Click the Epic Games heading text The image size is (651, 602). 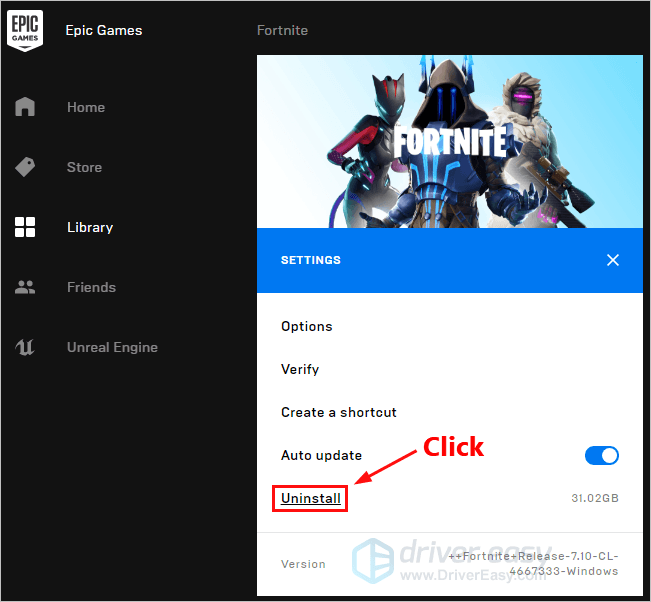point(104,30)
